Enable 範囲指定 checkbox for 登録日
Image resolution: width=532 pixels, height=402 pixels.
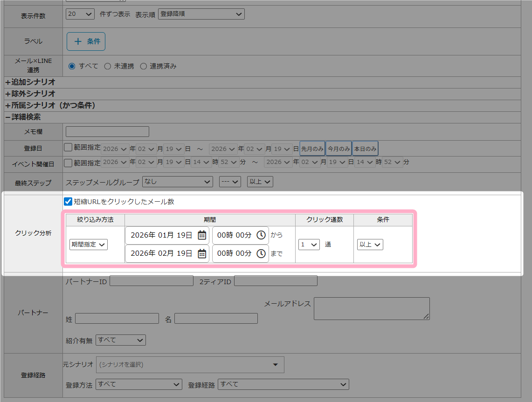(x=69, y=148)
